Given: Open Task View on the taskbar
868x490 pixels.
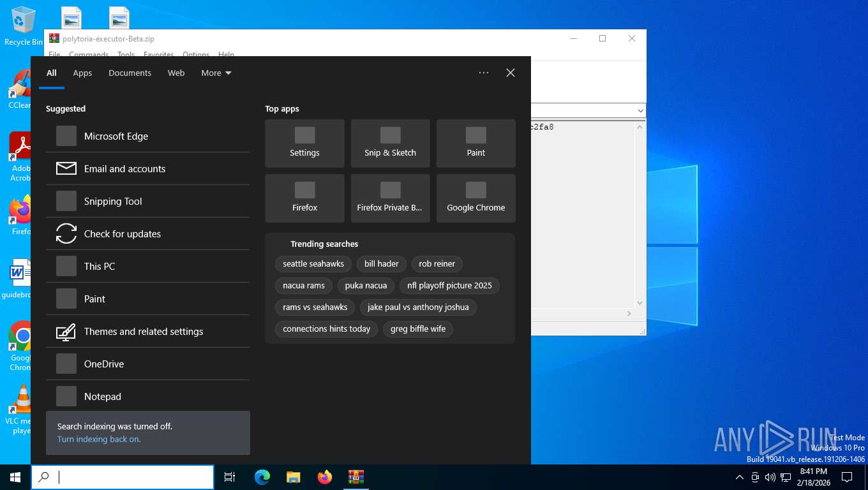Looking at the screenshot, I should (230, 477).
